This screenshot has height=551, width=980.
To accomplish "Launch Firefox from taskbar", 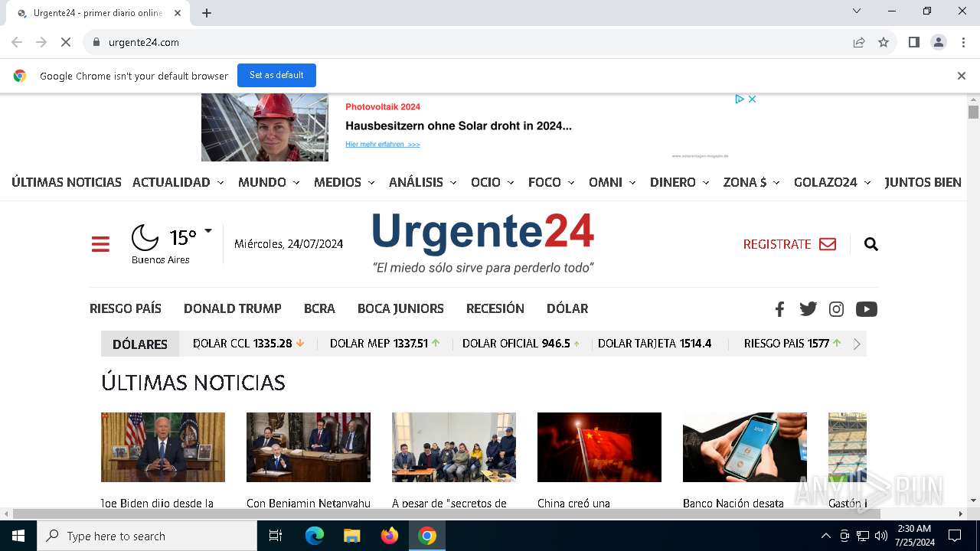I will click(x=390, y=536).
